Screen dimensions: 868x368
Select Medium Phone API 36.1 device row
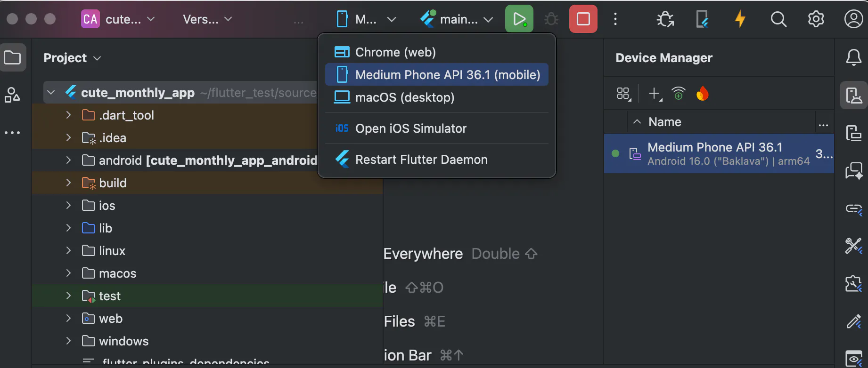(x=714, y=153)
